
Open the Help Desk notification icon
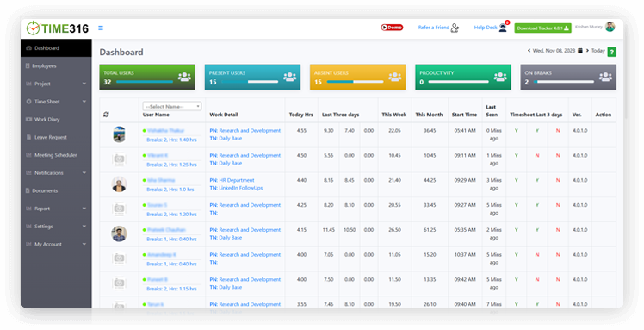[503, 28]
